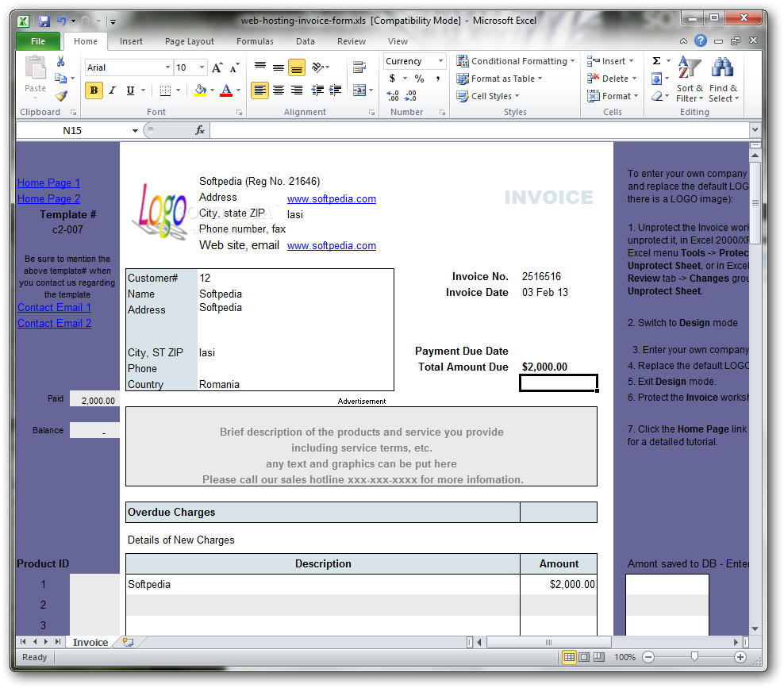Open the Delete cells dropdown
Image resolution: width=784 pixels, height=688 pixels.
coord(635,79)
